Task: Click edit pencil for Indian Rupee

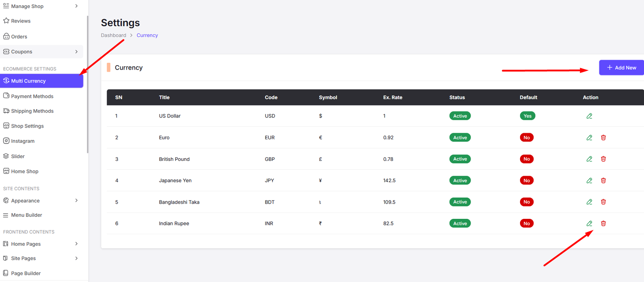Action: (x=589, y=223)
